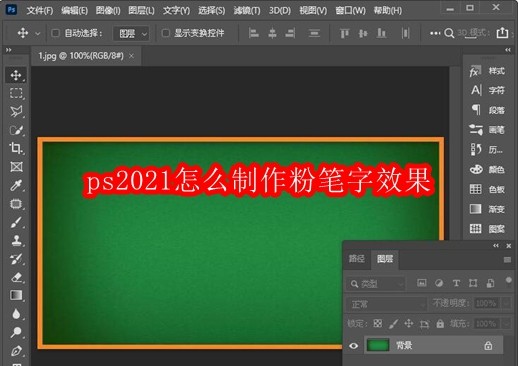Viewport: 518px width, 366px height.
Task: Open Move tool preset picker arrow
Action: point(38,33)
